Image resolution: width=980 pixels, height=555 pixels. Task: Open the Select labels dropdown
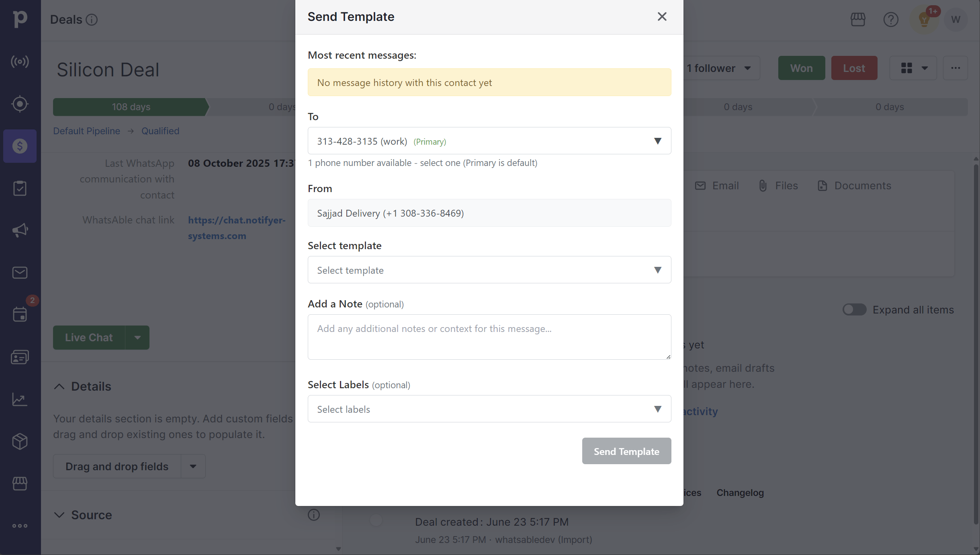pyautogui.click(x=489, y=409)
